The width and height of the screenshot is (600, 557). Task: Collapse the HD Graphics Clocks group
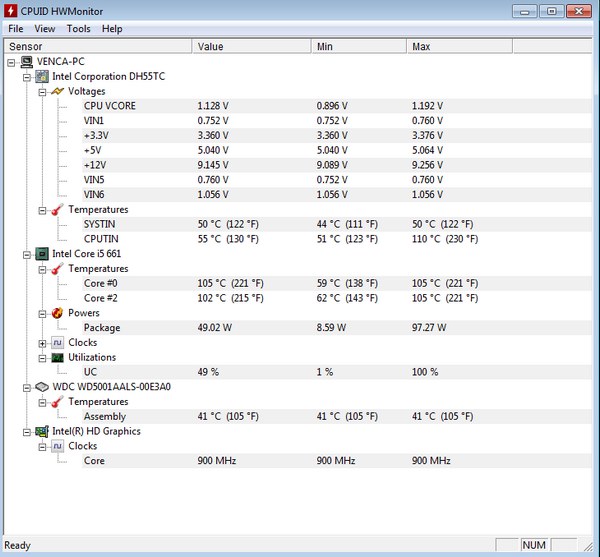coord(42,447)
